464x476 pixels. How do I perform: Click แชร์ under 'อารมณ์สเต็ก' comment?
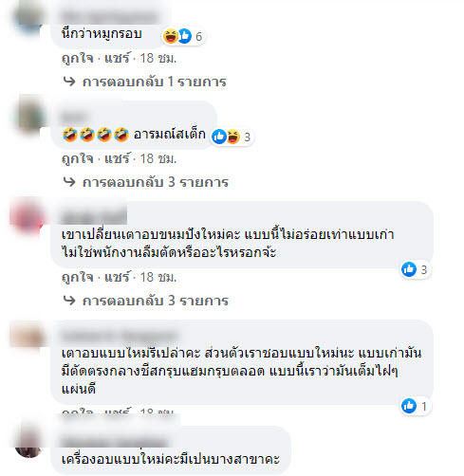[117, 158]
